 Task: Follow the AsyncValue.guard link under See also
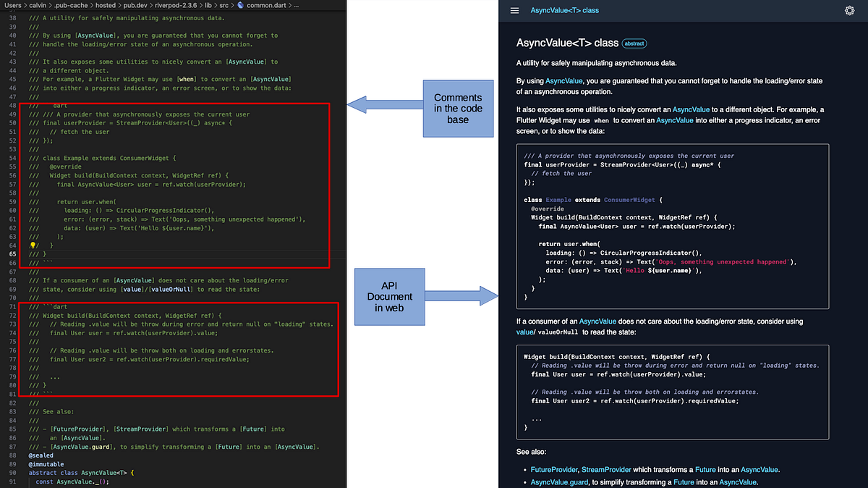pyautogui.click(x=558, y=483)
